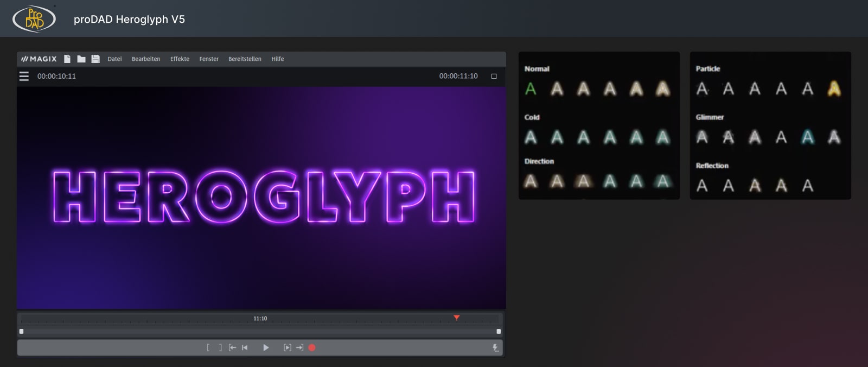Click the proDAD logo
The width and height of the screenshot is (868, 367).
(34, 19)
